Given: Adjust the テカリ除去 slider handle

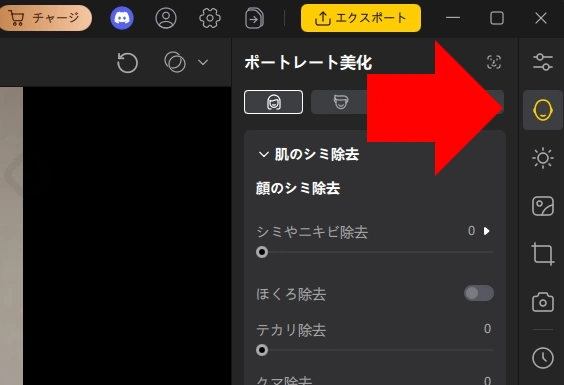Looking at the screenshot, I should click(x=262, y=350).
